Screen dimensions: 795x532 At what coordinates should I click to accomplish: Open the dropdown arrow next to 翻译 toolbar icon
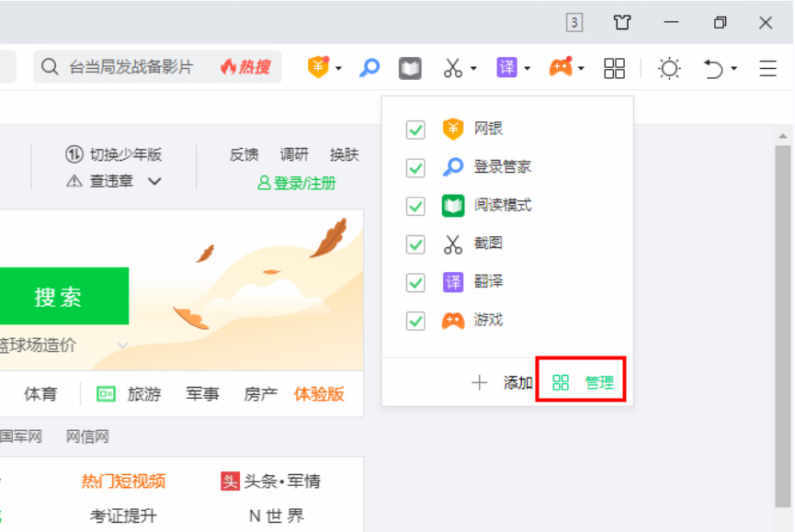[x=527, y=67]
